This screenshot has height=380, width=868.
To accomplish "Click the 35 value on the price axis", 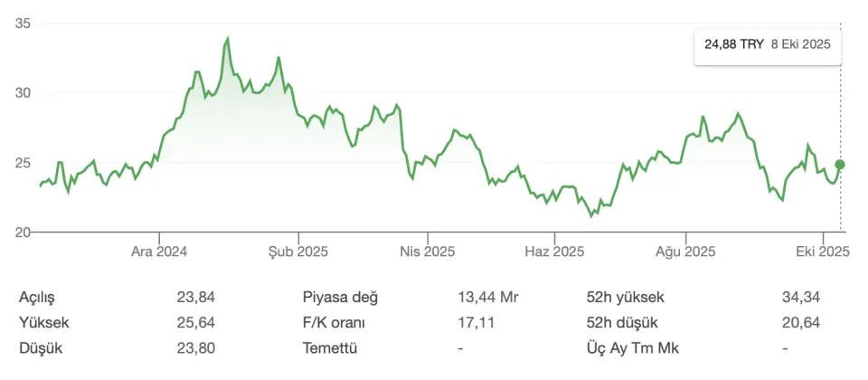I will point(24,24).
